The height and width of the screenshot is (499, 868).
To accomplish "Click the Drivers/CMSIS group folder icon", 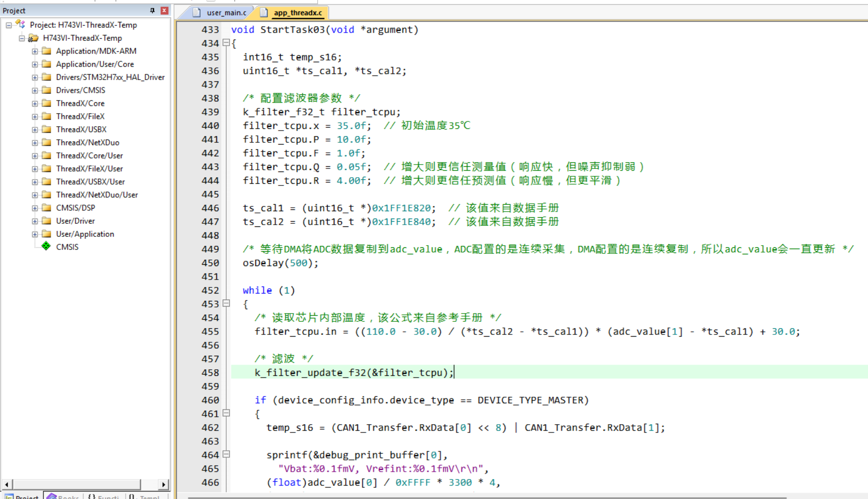I will click(x=47, y=90).
